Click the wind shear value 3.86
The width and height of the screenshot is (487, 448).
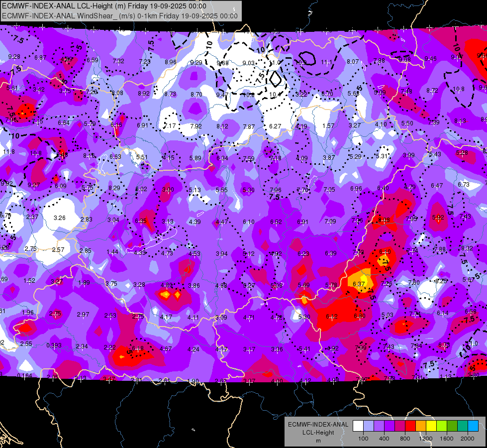pos(194,285)
